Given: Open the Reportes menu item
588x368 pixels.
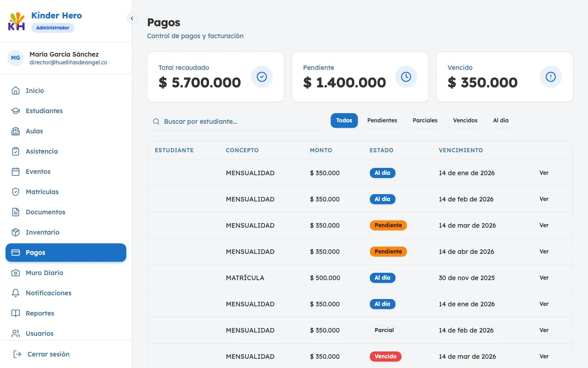Looking at the screenshot, I should (x=40, y=313).
